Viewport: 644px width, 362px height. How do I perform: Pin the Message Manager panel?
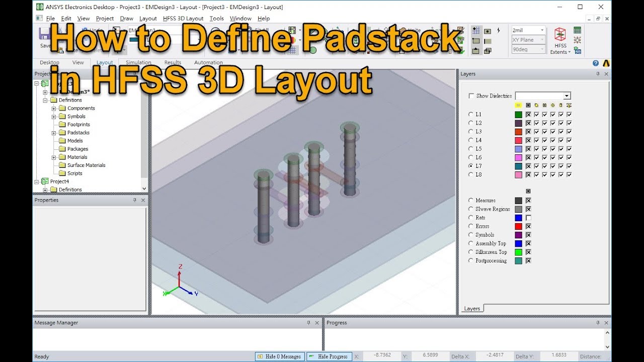(308, 323)
